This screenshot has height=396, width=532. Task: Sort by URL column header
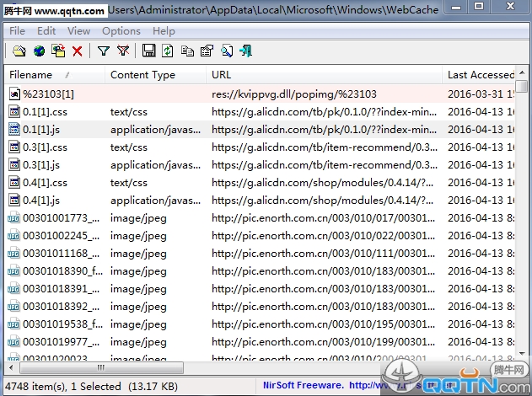(324, 75)
